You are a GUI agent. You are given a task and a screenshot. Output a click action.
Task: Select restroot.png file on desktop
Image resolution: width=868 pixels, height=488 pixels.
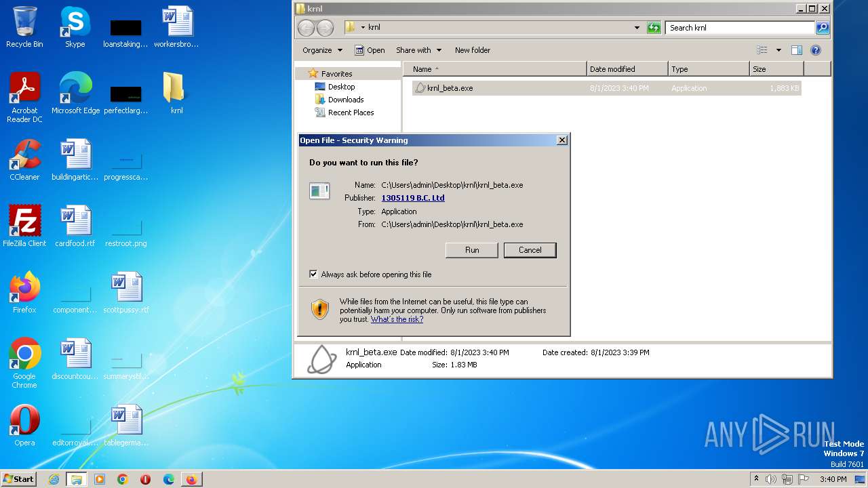[126, 233]
